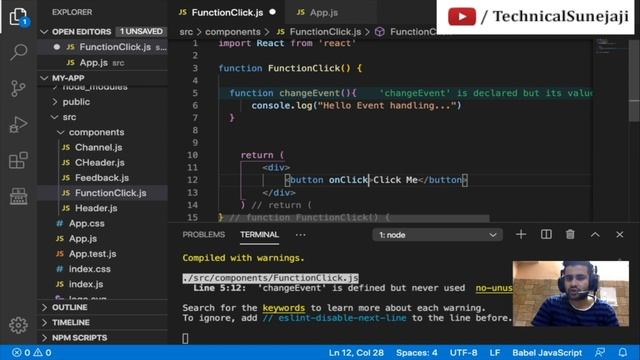Click the unsaved dot on FunctionClick.js tab
Viewport: 640px width, 360px height.
(272, 12)
